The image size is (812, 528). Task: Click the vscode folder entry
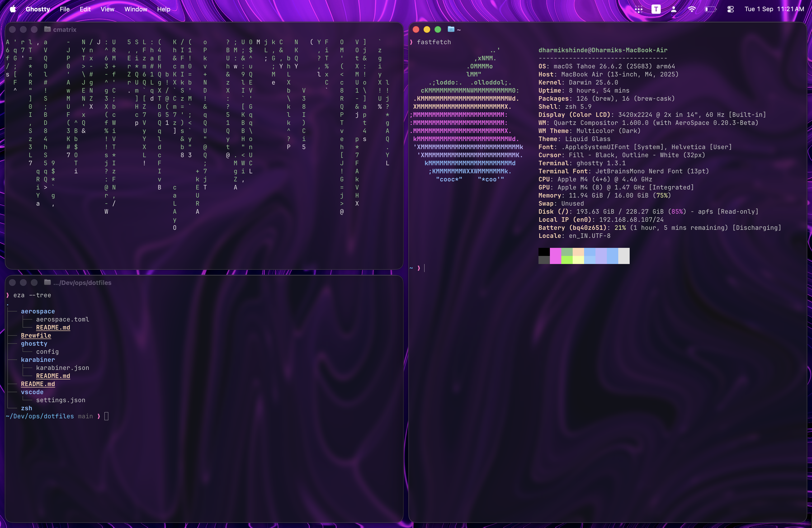click(32, 392)
